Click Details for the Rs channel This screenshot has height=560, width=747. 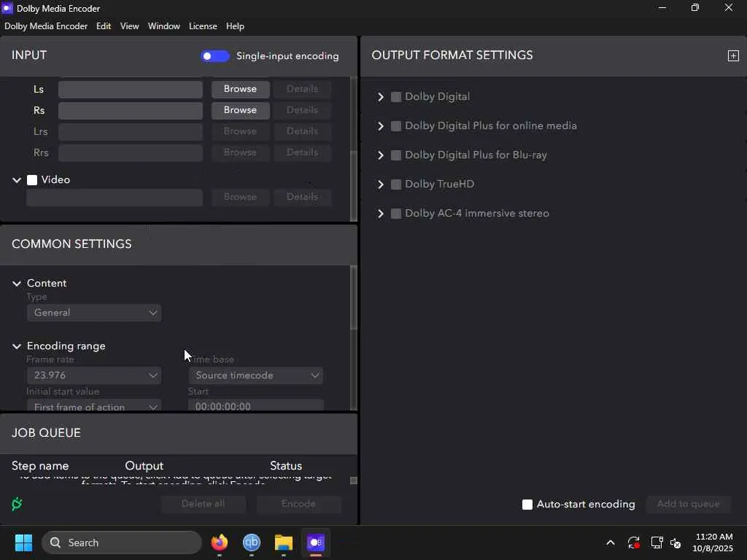(302, 110)
